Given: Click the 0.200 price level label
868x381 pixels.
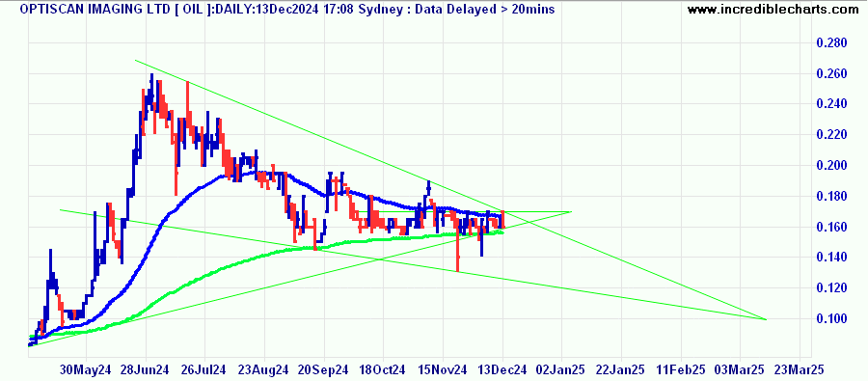Looking at the screenshot, I should (832, 166).
